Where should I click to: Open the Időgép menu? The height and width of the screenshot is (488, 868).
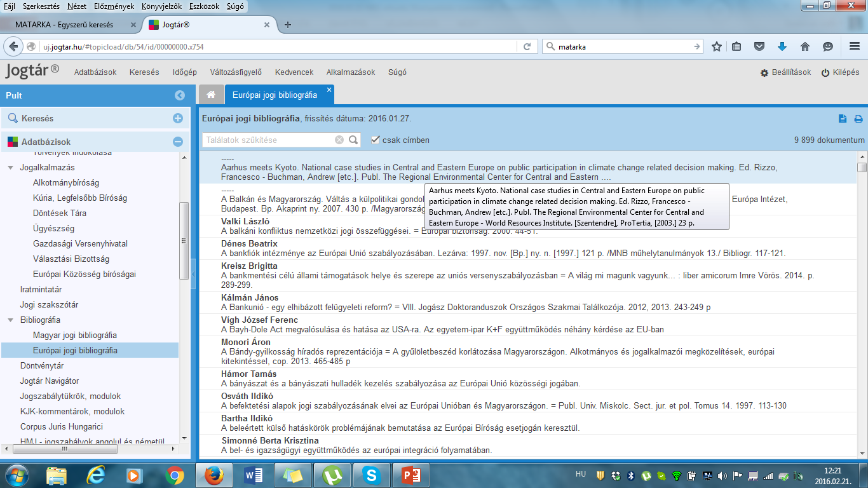pyautogui.click(x=185, y=72)
